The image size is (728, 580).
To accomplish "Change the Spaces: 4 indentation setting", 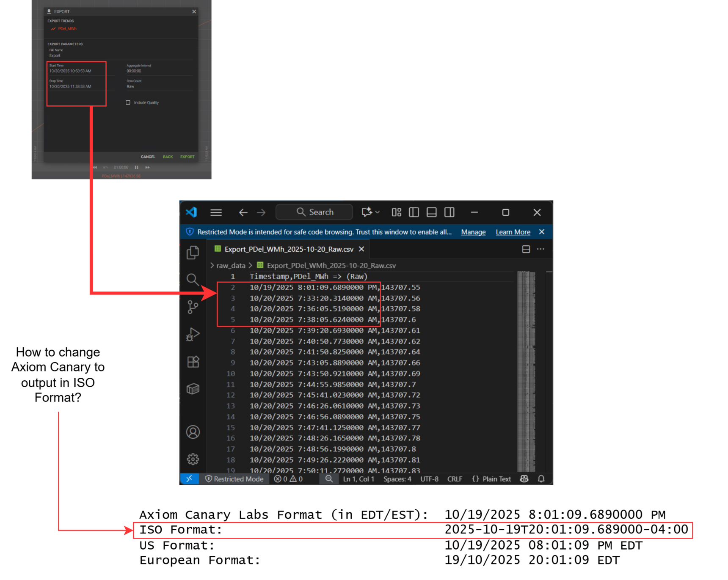I will pyautogui.click(x=397, y=479).
